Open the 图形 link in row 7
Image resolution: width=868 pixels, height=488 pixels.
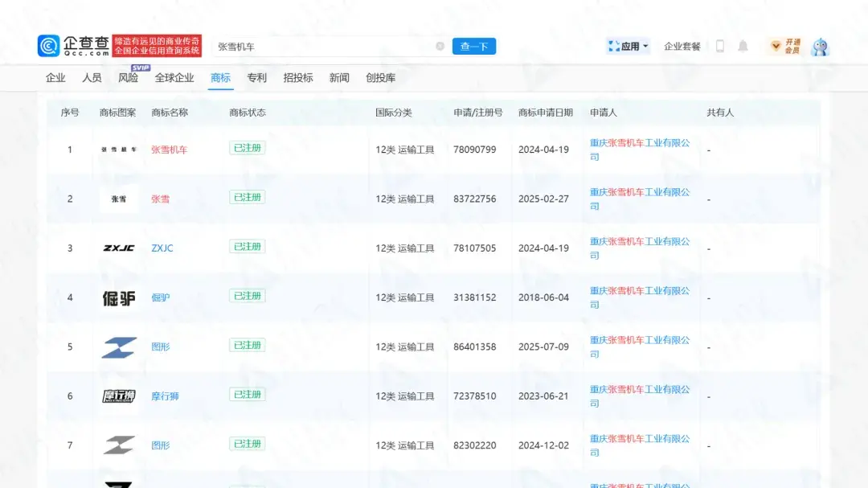coord(161,445)
